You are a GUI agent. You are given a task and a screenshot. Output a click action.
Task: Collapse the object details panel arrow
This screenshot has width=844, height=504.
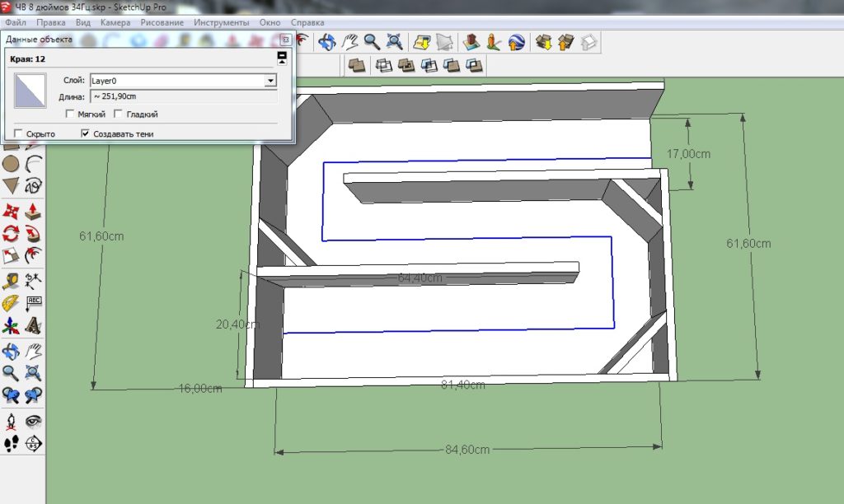[x=282, y=57]
